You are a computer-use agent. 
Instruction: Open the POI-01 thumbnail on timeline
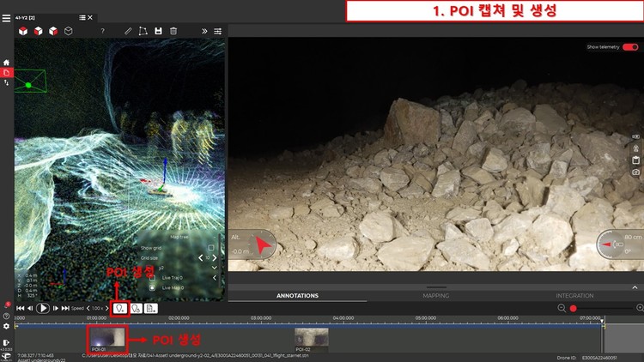click(x=107, y=340)
